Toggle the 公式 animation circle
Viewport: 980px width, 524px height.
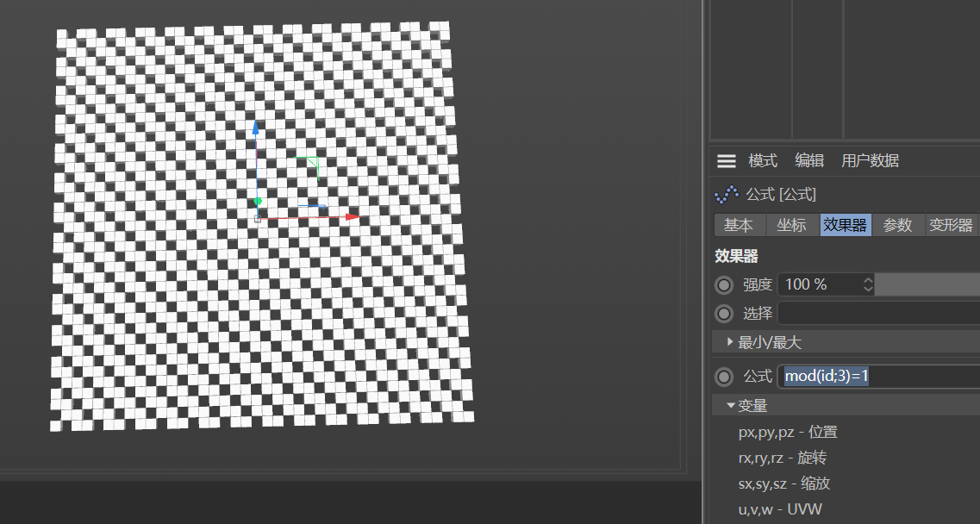[x=724, y=377]
